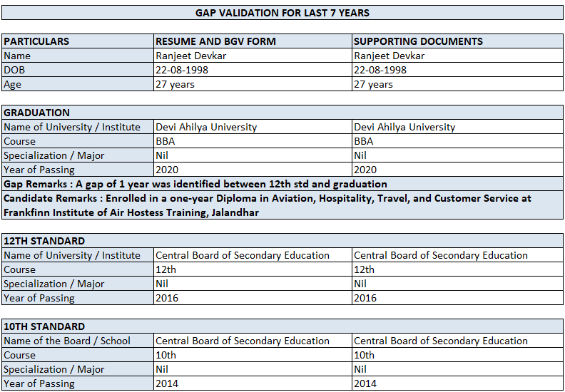Select the RESUME AND BGV FORM header

(253, 41)
